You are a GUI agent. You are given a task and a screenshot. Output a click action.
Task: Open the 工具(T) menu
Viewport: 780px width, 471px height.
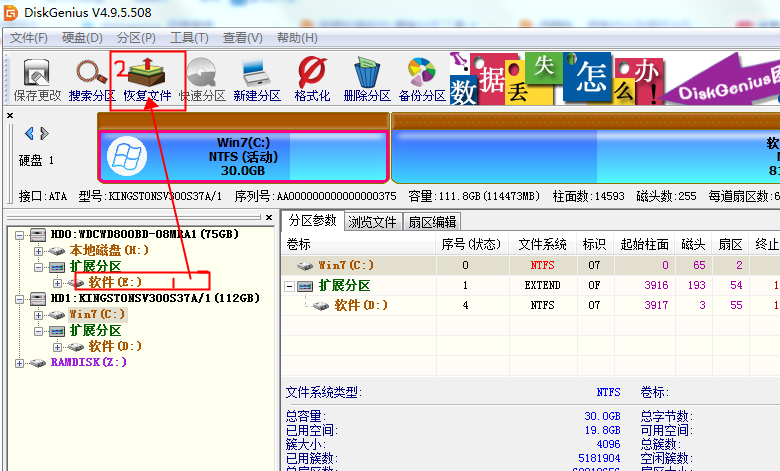pyautogui.click(x=189, y=38)
